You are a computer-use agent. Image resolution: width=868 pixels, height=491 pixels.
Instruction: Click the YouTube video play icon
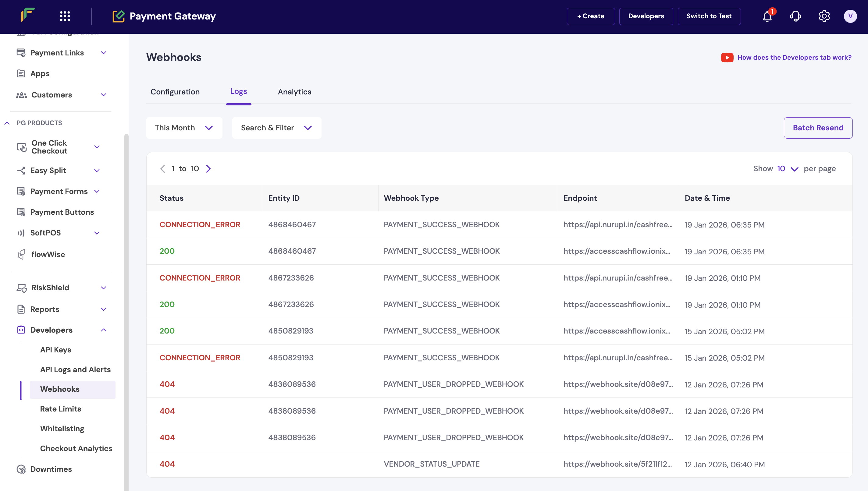(x=727, y=58)
